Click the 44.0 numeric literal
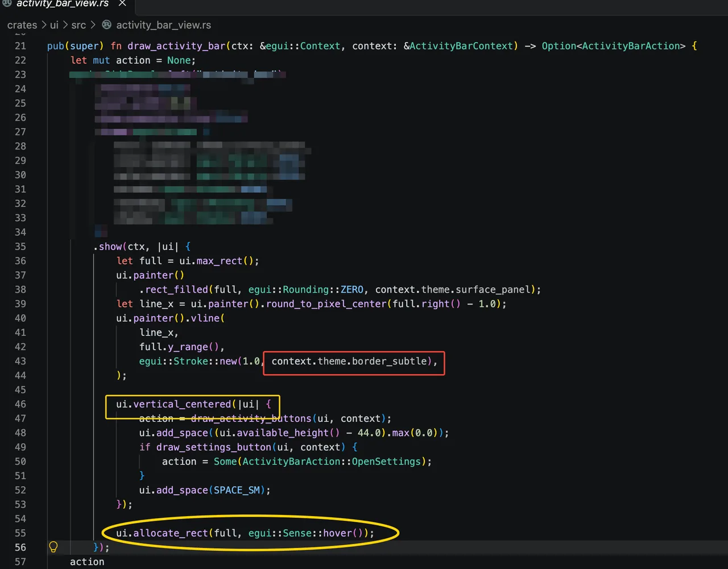 click(x=369, y=433)
